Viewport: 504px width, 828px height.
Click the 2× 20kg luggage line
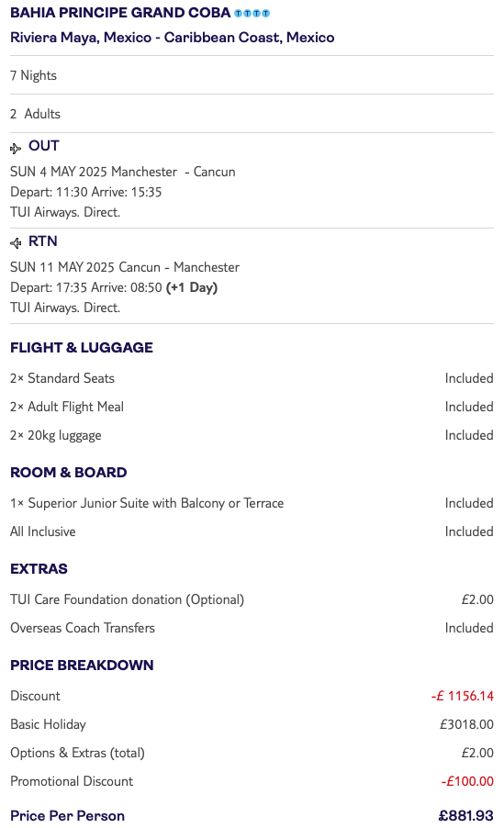point(252,435)
